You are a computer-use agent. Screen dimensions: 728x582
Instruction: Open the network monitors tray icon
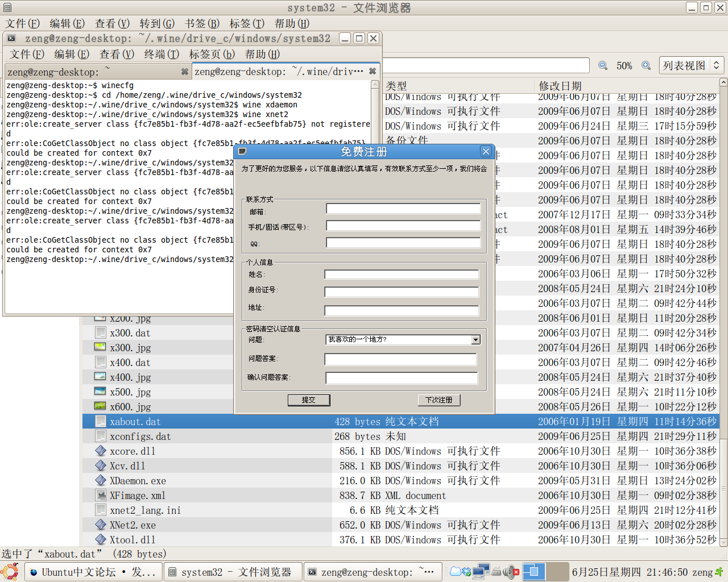click(x=481, y=572)
